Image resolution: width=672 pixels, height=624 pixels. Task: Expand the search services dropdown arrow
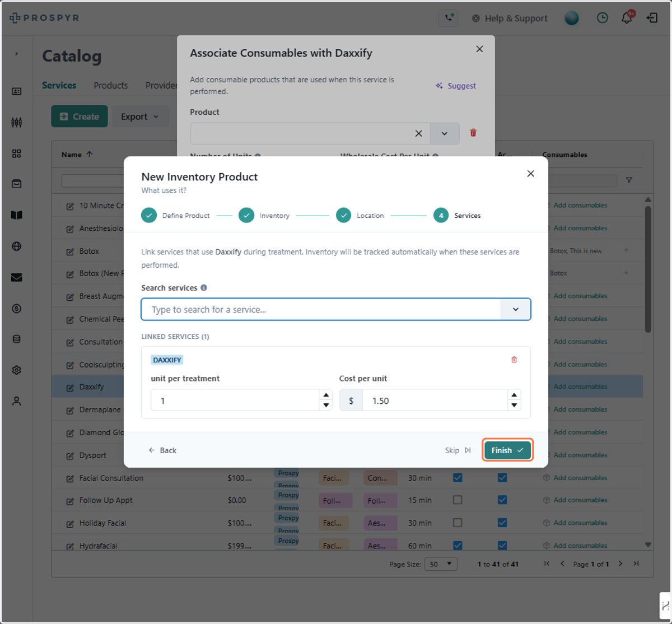tap(516, 309)
